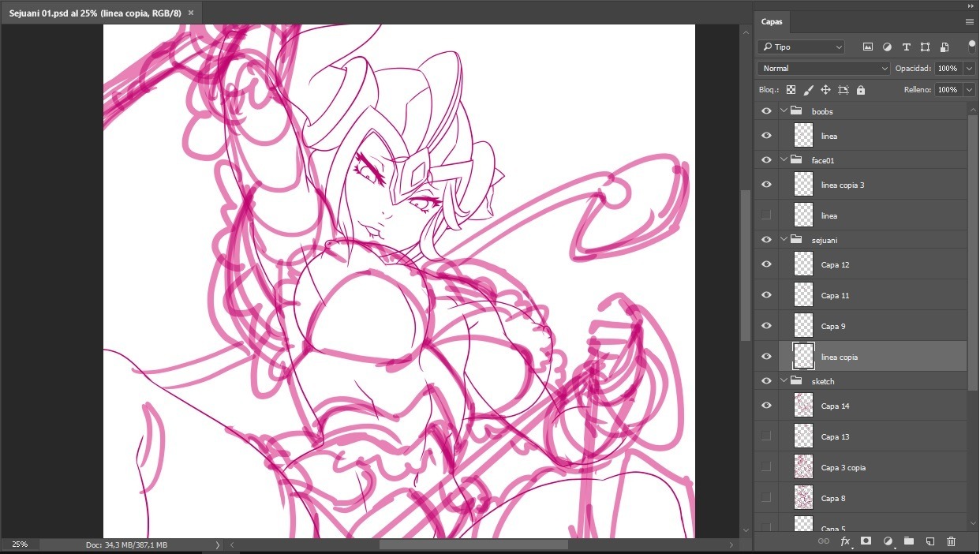
Task: Click the sketch group folder icon
Action: coord(796,381)
